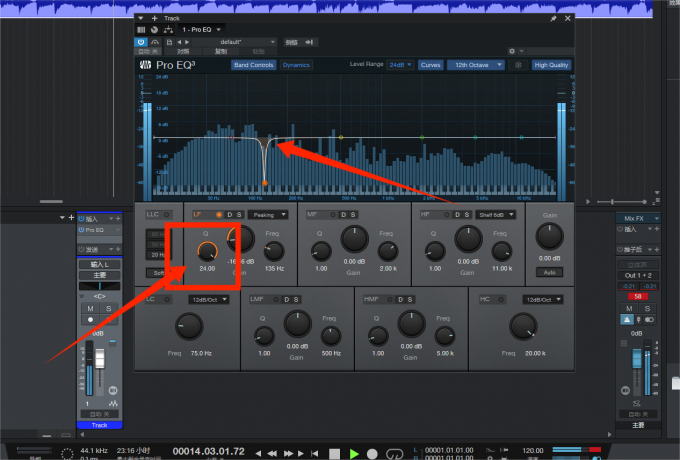Disable the LF band power toggle
The height and width of the screenshot is (460, 680).
[x=219, y=215]
